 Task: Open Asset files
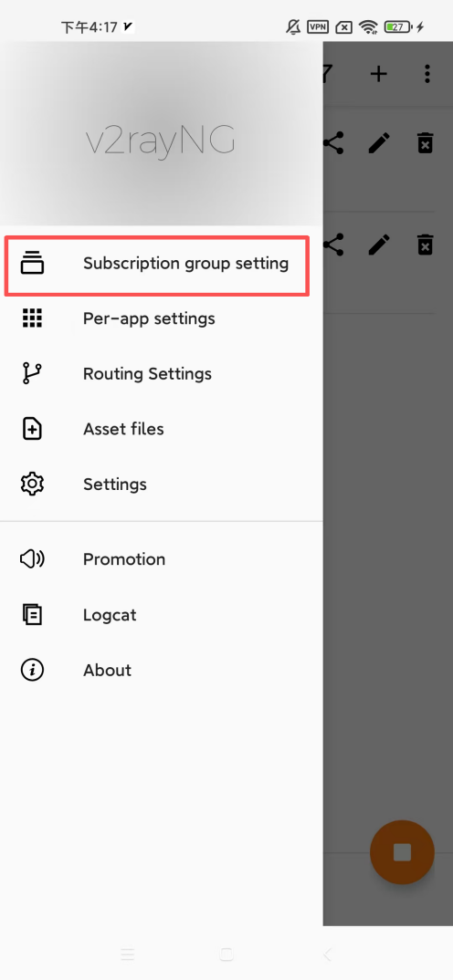click(162, 429)
